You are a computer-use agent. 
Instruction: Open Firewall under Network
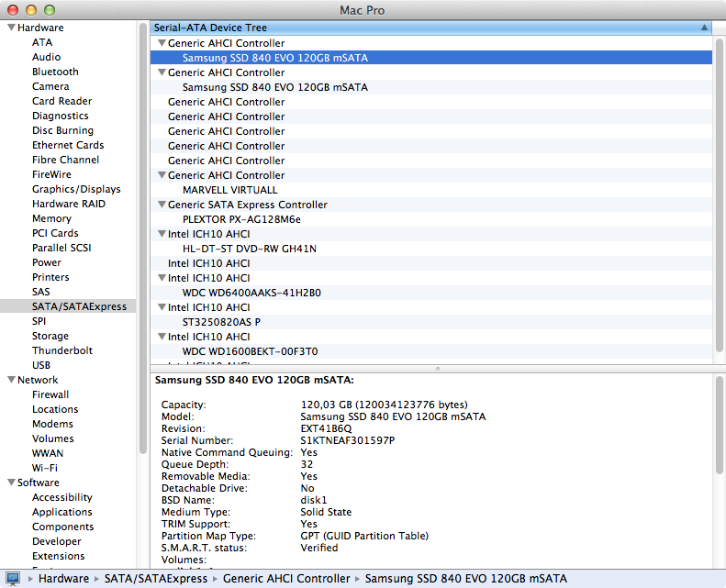(50, 394)
